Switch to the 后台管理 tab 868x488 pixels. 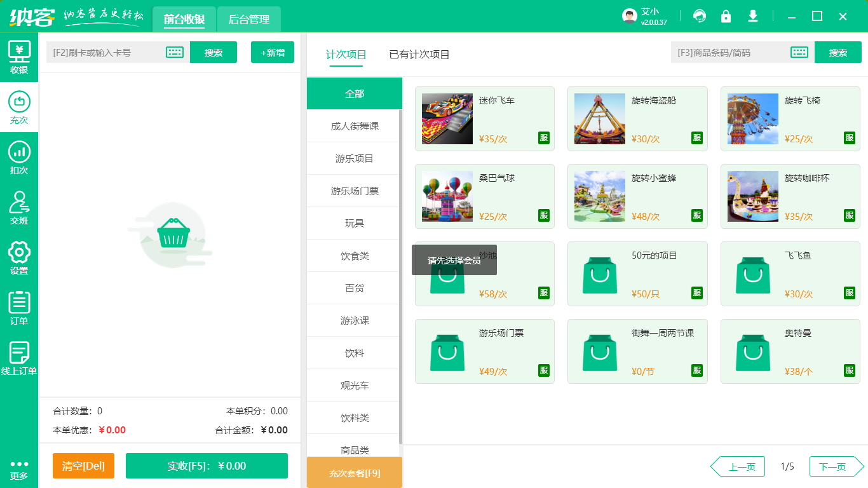(x=249, y=19)
